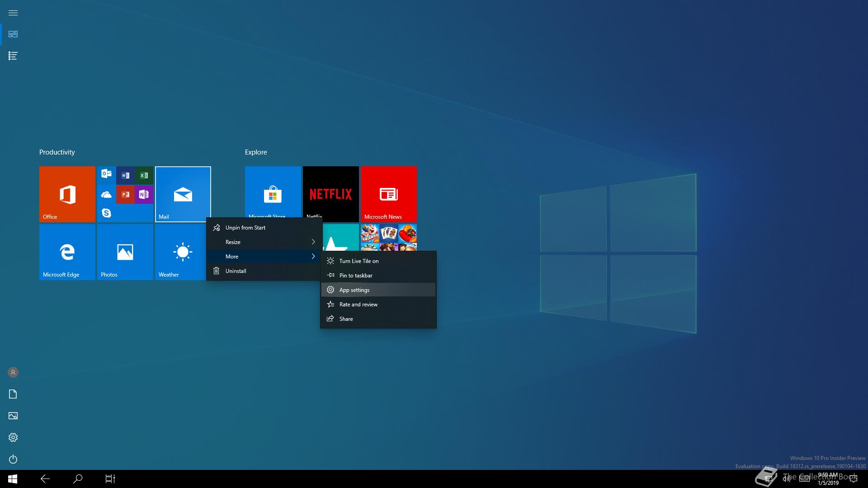Click the Windows Start button
This screenshot has height=488, width=868.
point(13,479)
